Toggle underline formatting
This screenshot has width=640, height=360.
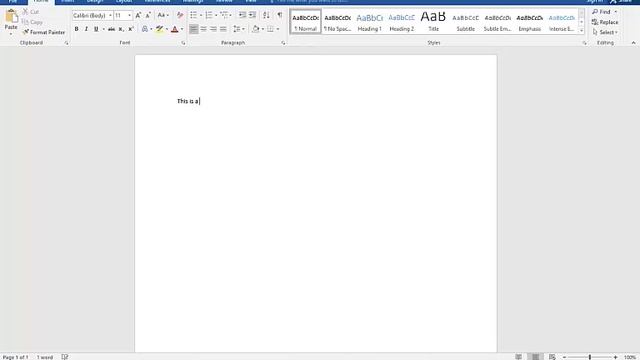coord(96,29)
